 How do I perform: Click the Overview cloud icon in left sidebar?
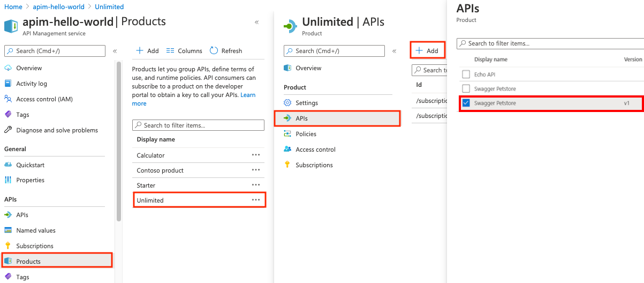pyautogui.click(x=8, y=68)
